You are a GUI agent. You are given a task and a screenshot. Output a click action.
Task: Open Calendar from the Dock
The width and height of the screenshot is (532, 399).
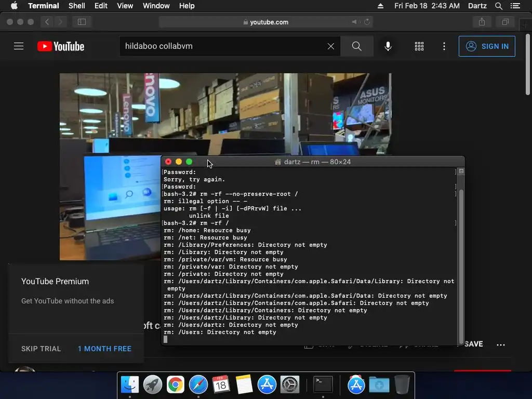(221, 385)
